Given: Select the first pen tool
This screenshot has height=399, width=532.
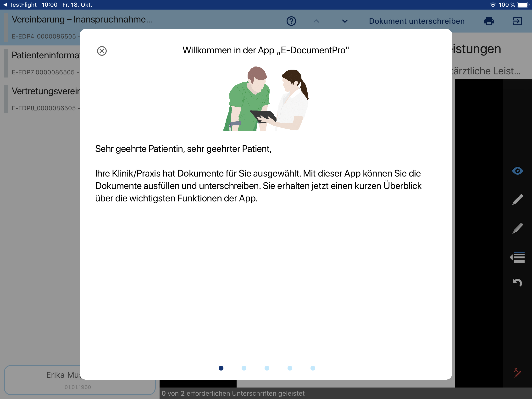Looking at the screenshot, I should pyautogui.click(x=517, y=199).
